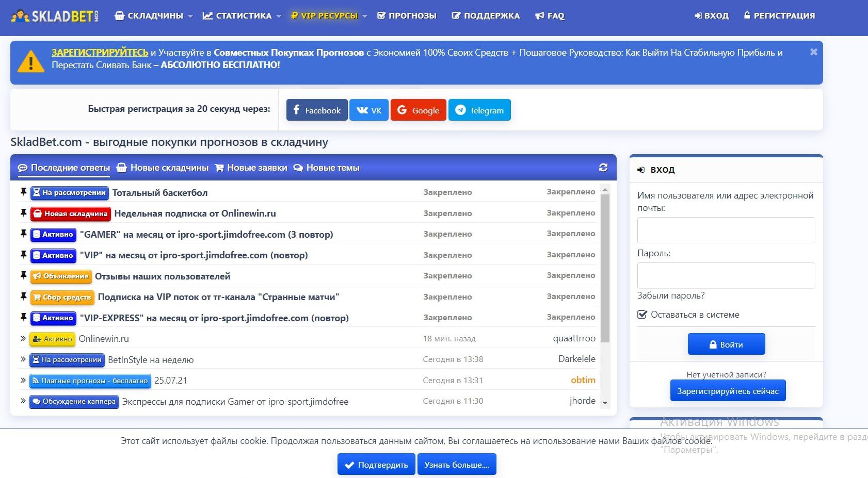This screenshot has height=478, width=868.
Task: Switch to the Новые темы tab
Action: pos(326,168)
